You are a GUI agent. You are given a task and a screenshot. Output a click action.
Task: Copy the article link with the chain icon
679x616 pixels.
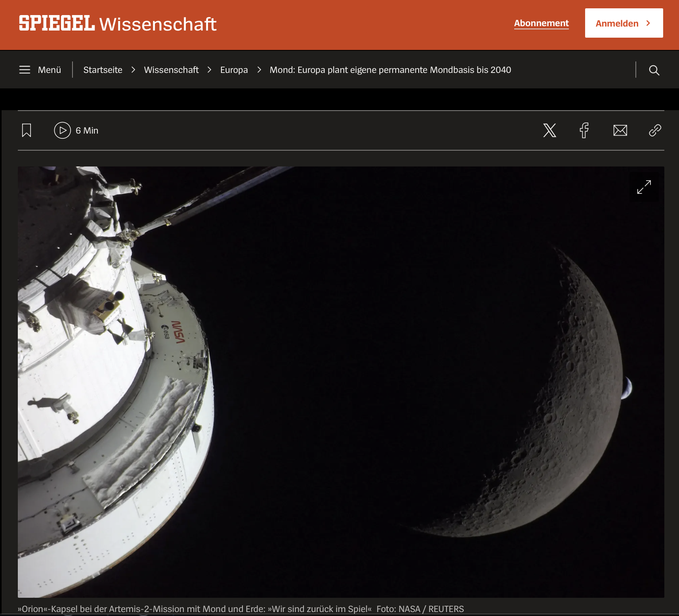[655, 130]
